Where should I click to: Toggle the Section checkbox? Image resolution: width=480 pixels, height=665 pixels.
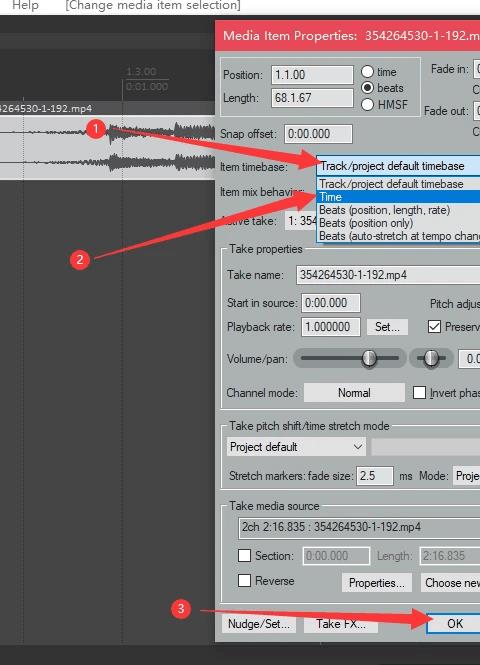[x=244, y=556]
